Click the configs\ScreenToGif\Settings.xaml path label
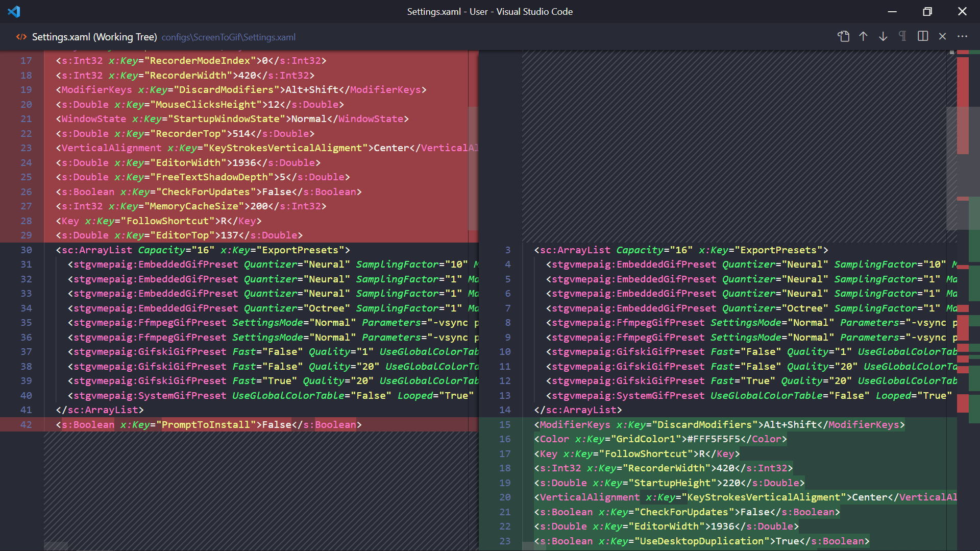The height and width of the screenshot is (551, 980). [229, 37]
